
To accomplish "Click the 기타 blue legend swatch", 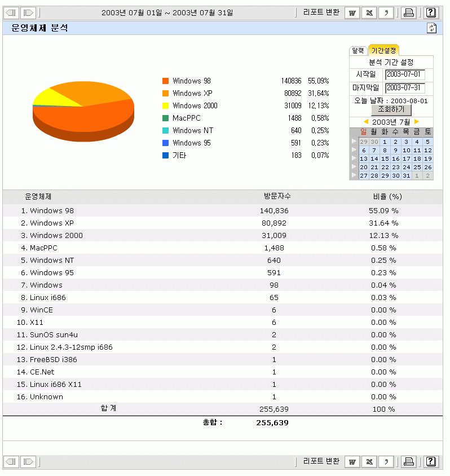I will (165, 156).
